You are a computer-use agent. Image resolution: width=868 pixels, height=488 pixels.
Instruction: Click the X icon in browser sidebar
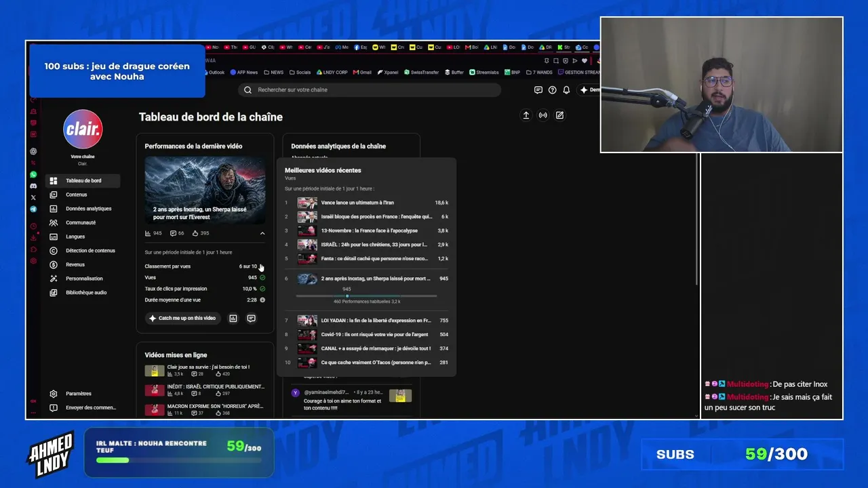click(x=33, y=198)
